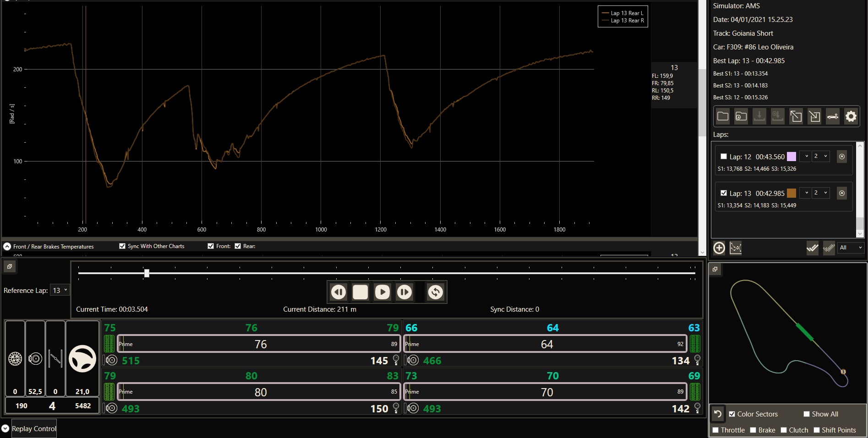The width and height of the screenshot is (868, 438).
Task: Click the sync/refresh replay icon
Action: [x=435, y=292]
